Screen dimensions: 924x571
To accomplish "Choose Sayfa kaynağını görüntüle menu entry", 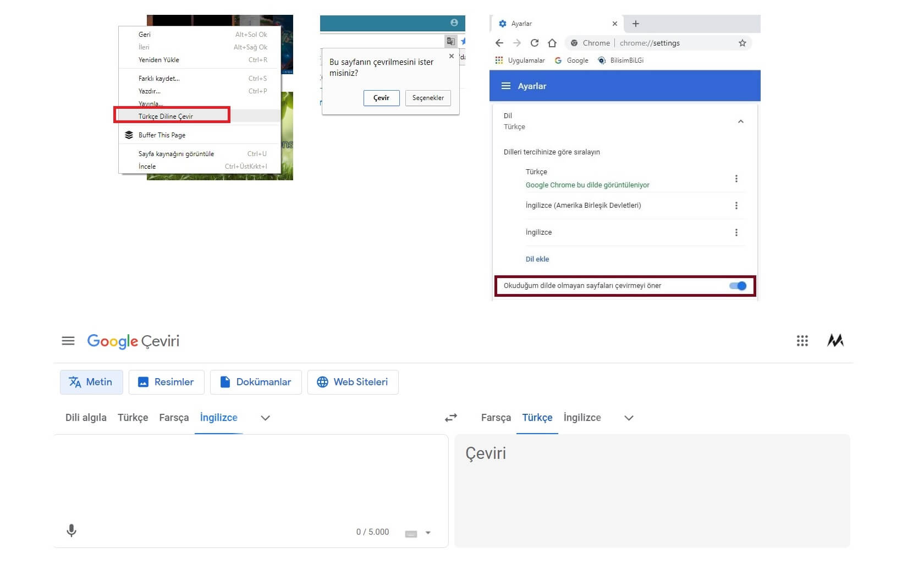I will pos(200,154).
